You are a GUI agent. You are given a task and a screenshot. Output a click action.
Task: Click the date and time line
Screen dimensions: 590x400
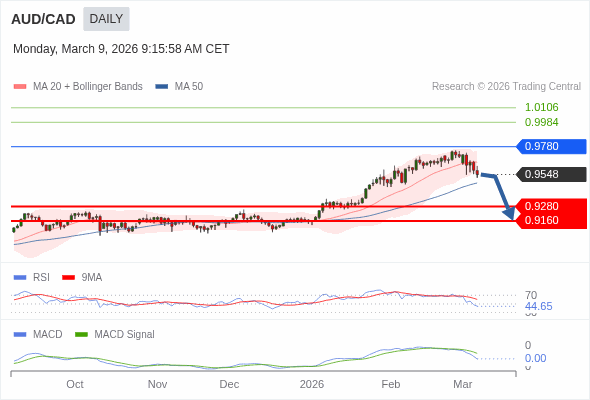coord(121,49)
